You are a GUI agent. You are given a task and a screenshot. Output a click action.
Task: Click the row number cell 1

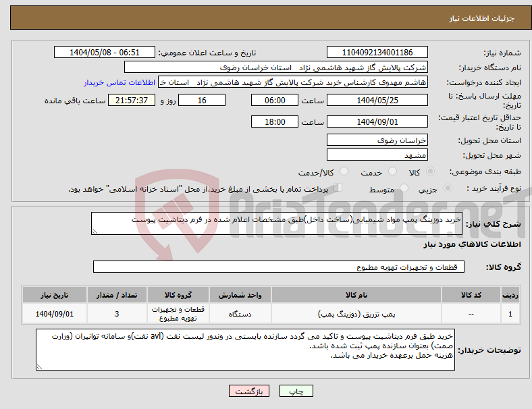coord(510,314)
